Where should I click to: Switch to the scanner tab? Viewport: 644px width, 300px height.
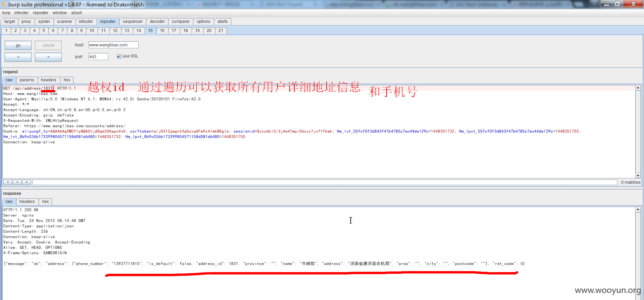coord(64,22)
